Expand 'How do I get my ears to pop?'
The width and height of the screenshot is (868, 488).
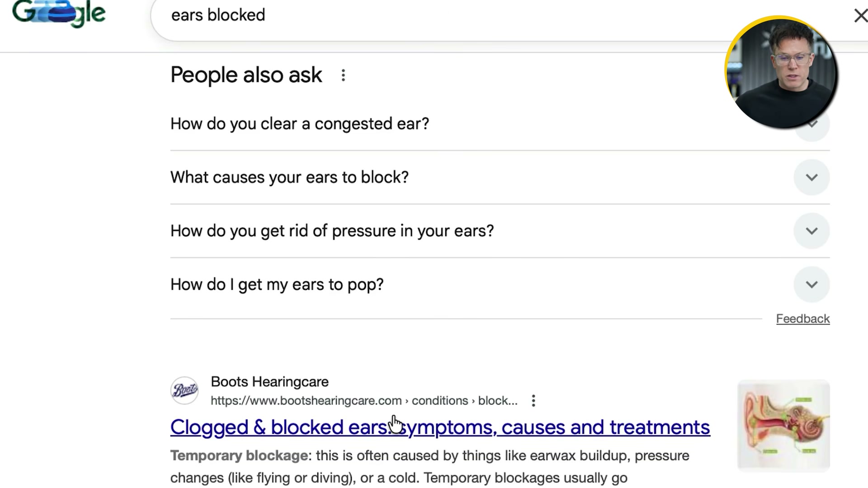pos(811,284)
